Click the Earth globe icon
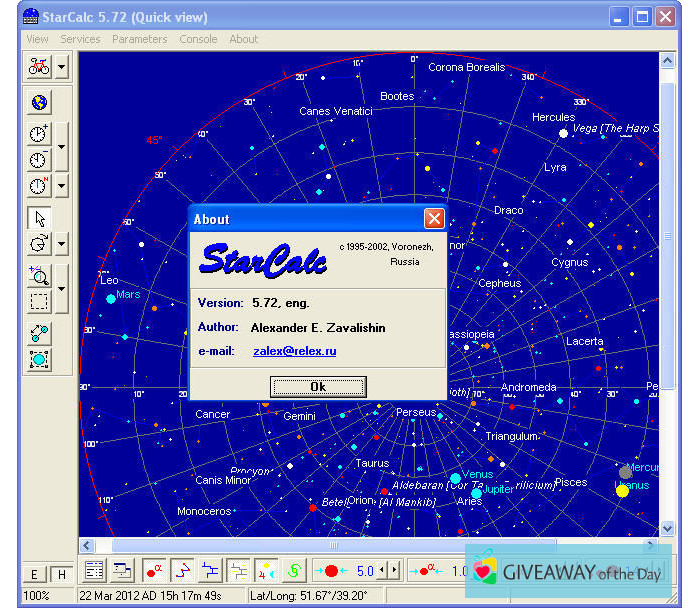Image resolution: width=700 pixels, height=608 pixels. click(x=39, y=102)
